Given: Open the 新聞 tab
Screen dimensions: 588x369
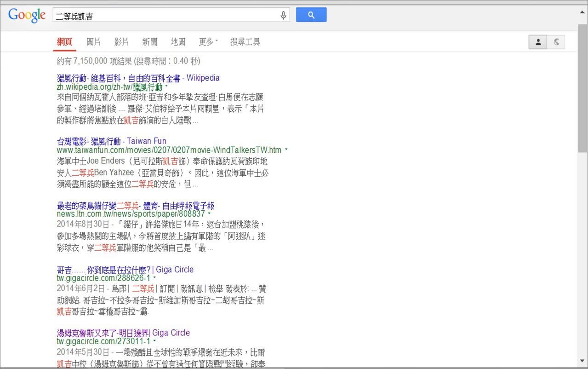Looking at the screenshot, I should [150, 42].
